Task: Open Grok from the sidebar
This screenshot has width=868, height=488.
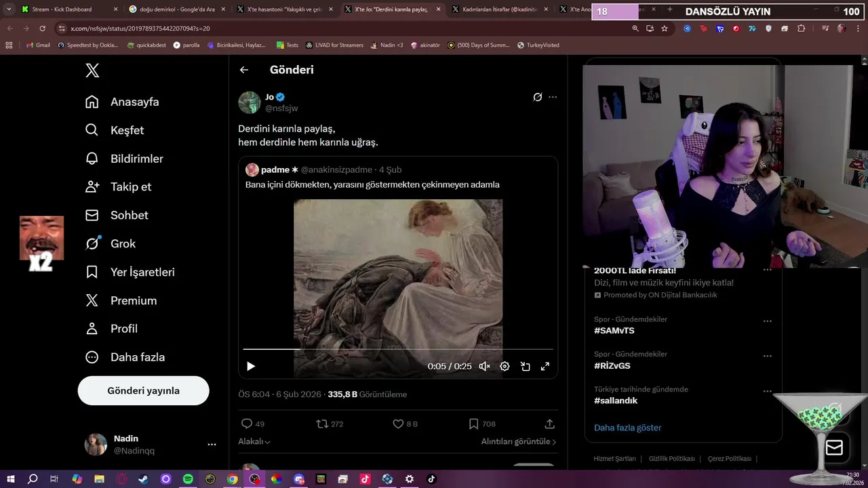Action: pyautogui.click(x=111, y=243)
